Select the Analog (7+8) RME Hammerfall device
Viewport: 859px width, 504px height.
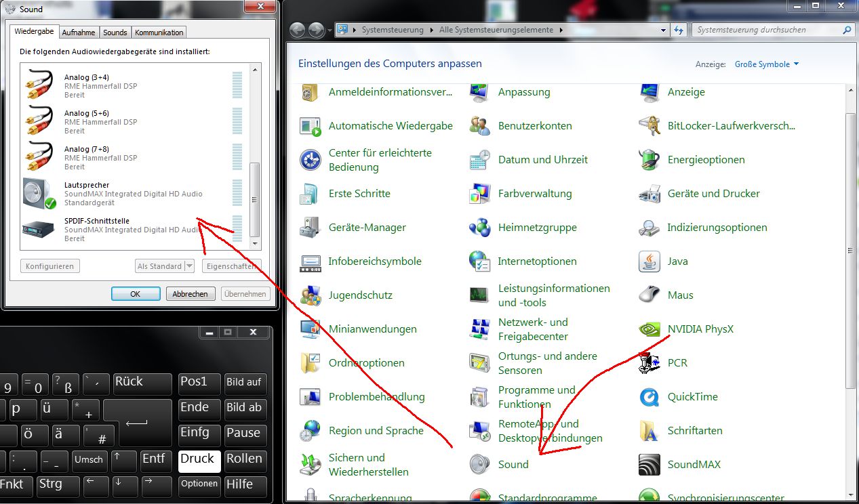134,158
